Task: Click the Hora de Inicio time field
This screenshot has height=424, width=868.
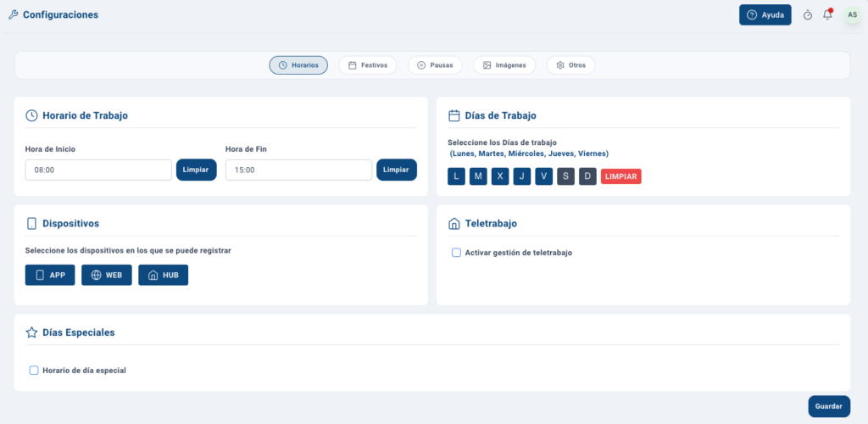Action: (98, 170)
